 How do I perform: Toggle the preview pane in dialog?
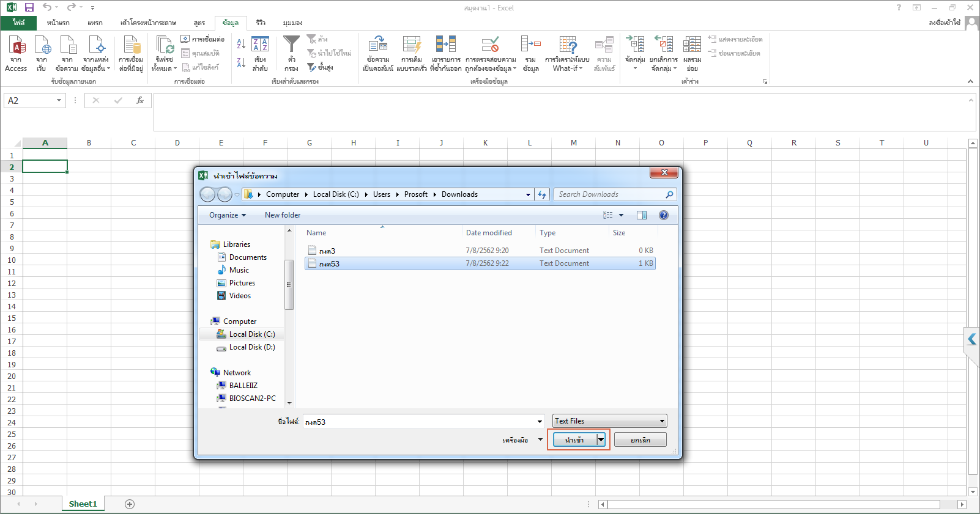coord(642,215)
